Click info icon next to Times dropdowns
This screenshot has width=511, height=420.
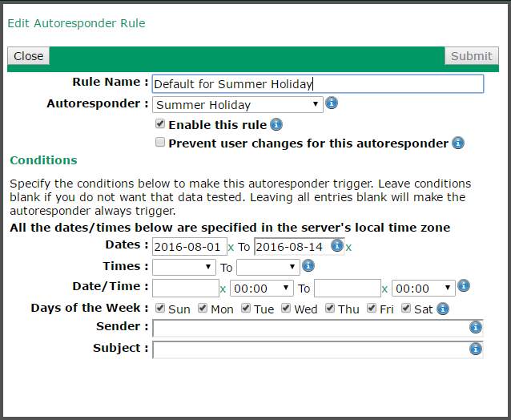(x=308, y=265)
